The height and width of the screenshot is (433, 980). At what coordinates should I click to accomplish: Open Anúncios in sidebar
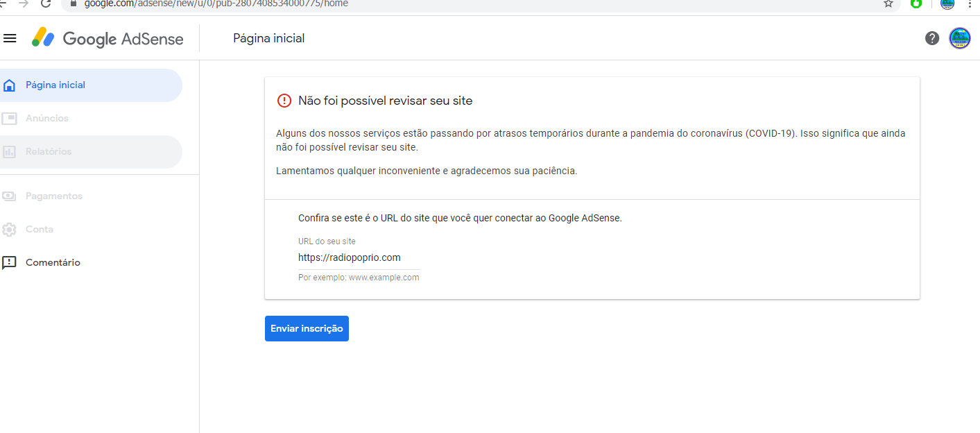tap(91, 119)
